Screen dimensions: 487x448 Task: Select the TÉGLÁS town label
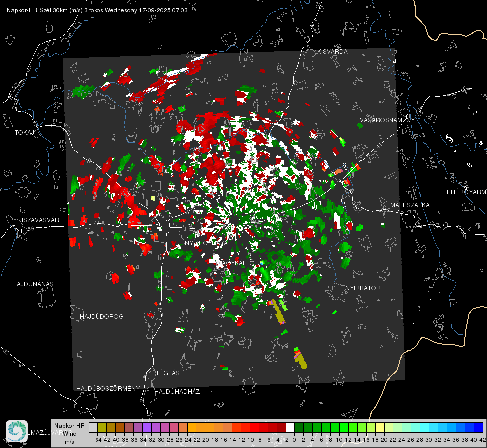coord(168,373)
